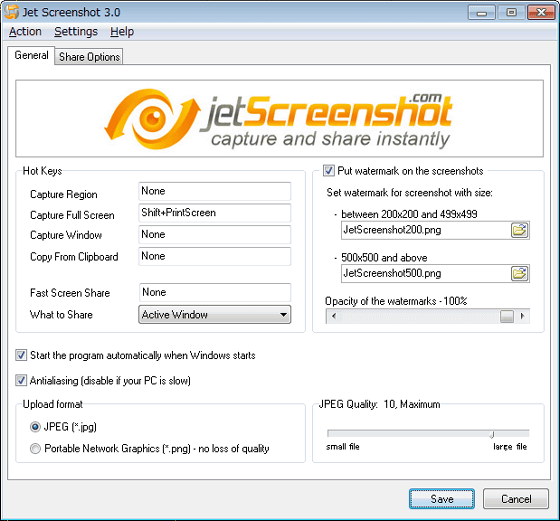This screenshot has height=521, width=560.
Task: Switch to the Share Options tab
Action: pos(89,57)
